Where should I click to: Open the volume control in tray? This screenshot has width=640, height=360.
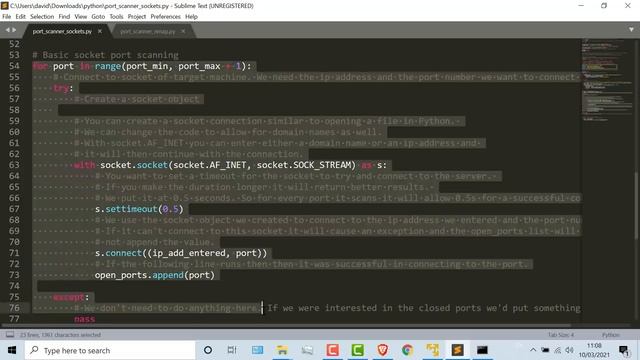click(570, 350)
